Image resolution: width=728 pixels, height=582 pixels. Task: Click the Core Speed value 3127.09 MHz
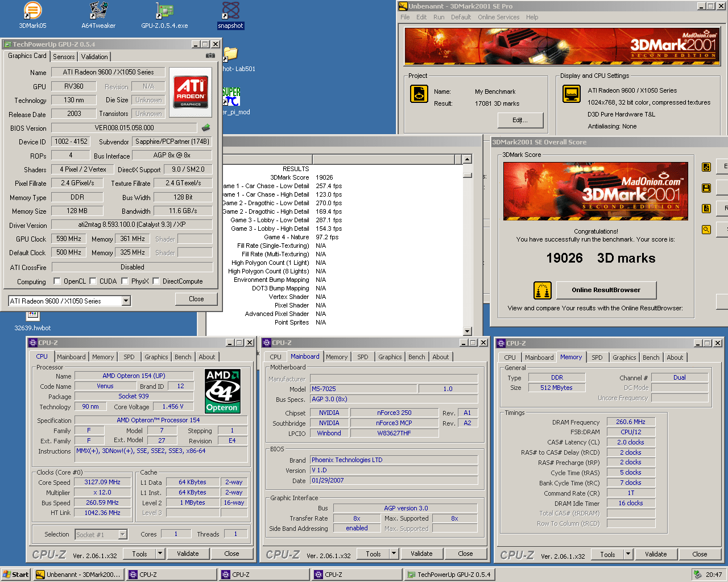pyautogui.click(x=102, y=482)
